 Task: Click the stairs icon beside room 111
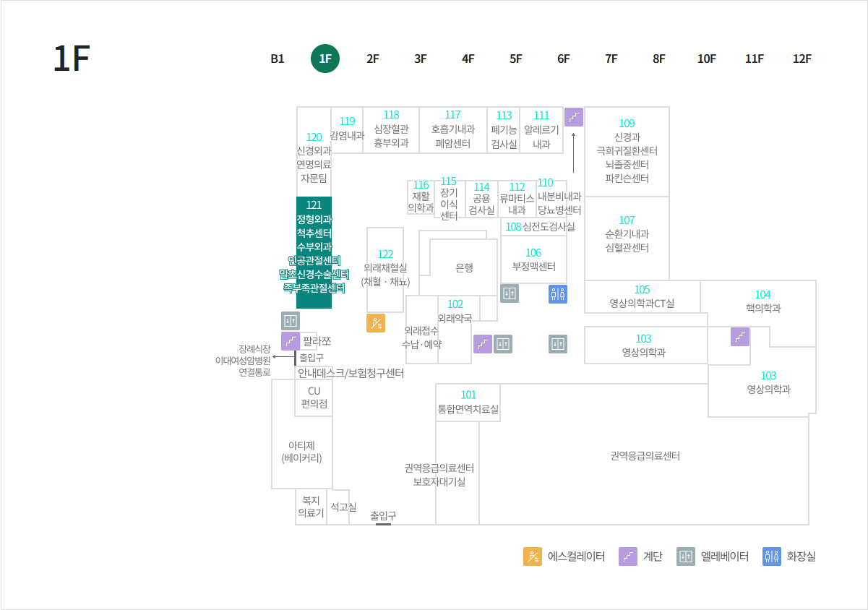(x=574, y=117)
